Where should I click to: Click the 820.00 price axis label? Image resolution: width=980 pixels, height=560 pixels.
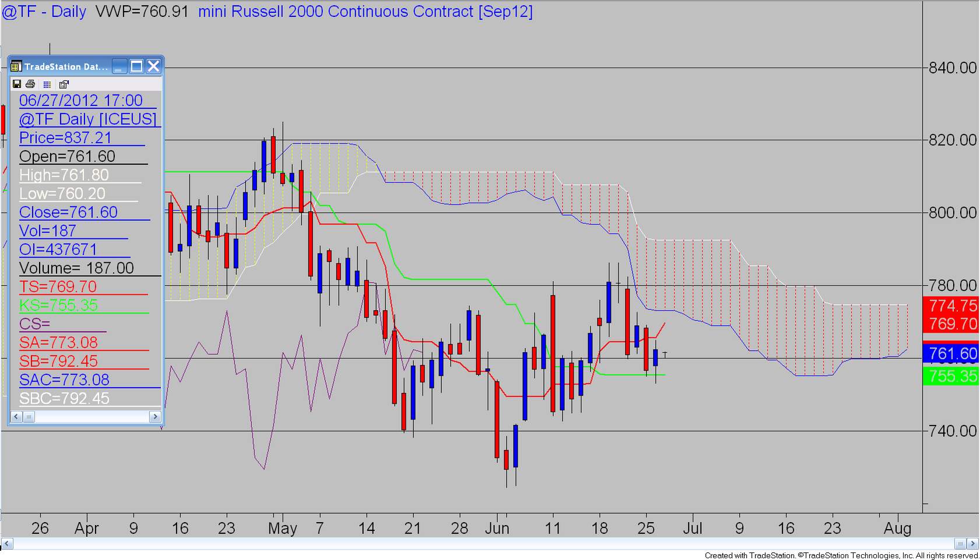[x=953, y=140]
